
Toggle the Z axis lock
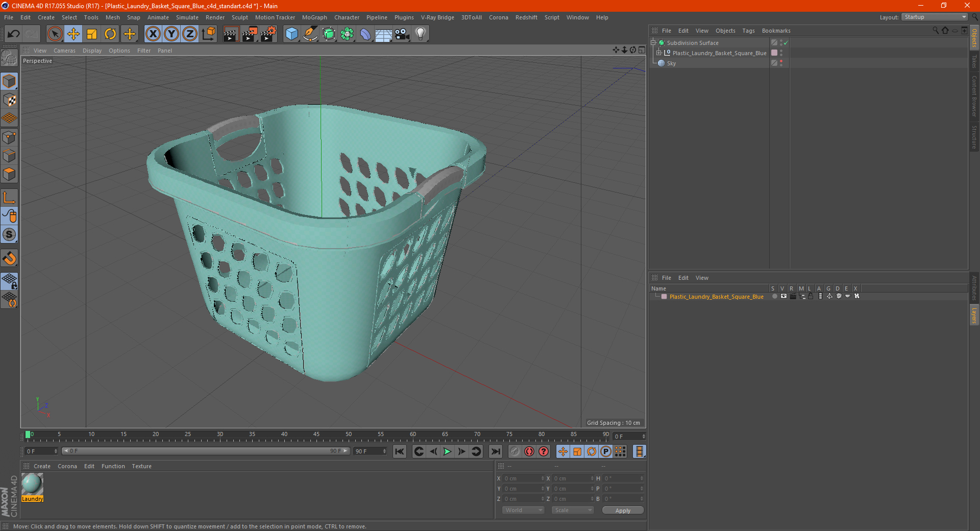click(x=190, y=34)
